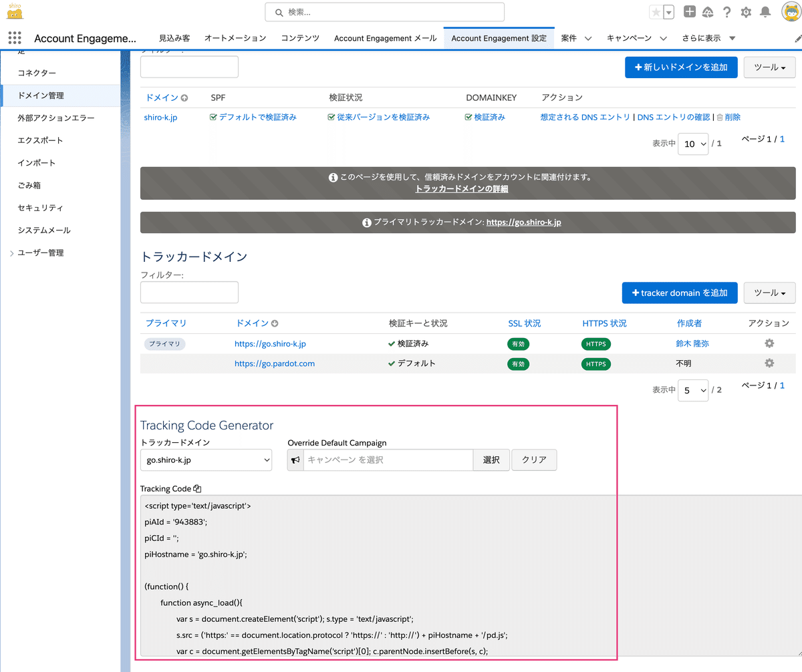Open the コンテンツ tab
The width and height of the screenshot is (802, 672).
click(x=300, y=38)
